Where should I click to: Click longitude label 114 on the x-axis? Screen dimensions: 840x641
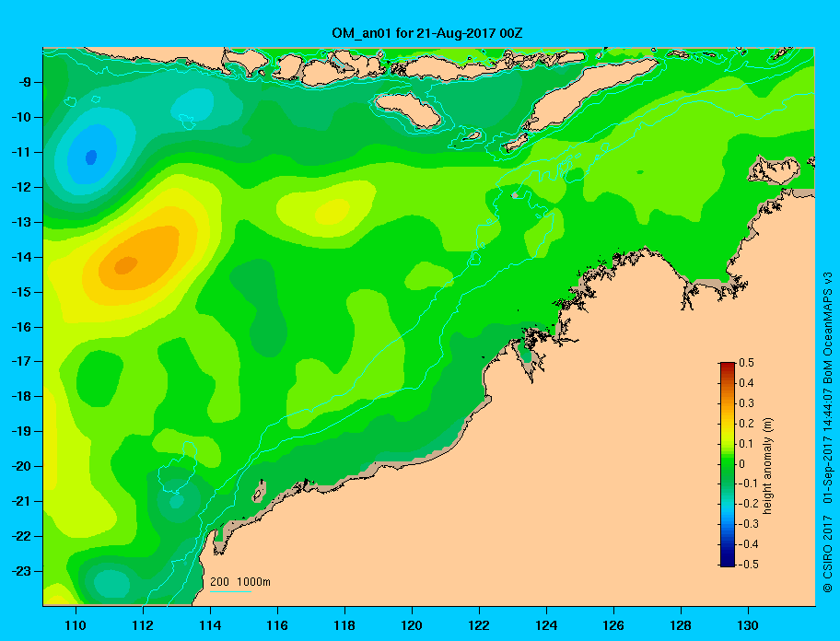tap(210, 625)
